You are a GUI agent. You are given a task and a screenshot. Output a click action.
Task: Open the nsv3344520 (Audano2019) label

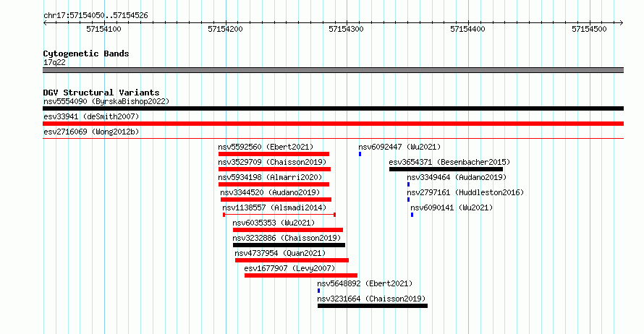click(x=270, y=192)
